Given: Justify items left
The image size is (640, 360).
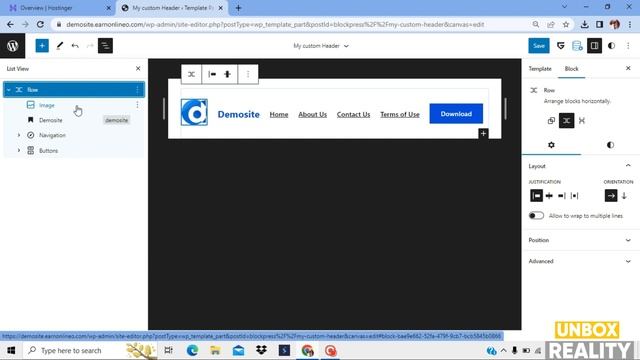Looking at the screenshot, I should [536, 196].
